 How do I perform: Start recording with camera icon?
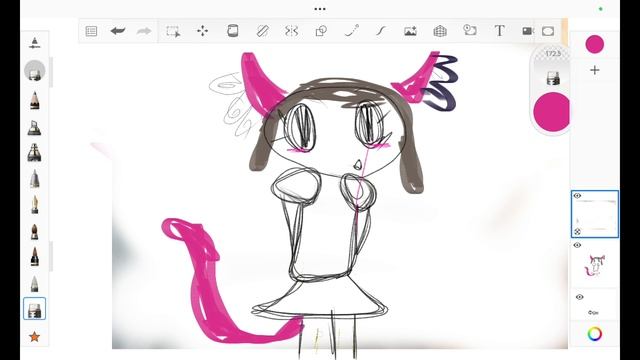pos(528,31)
